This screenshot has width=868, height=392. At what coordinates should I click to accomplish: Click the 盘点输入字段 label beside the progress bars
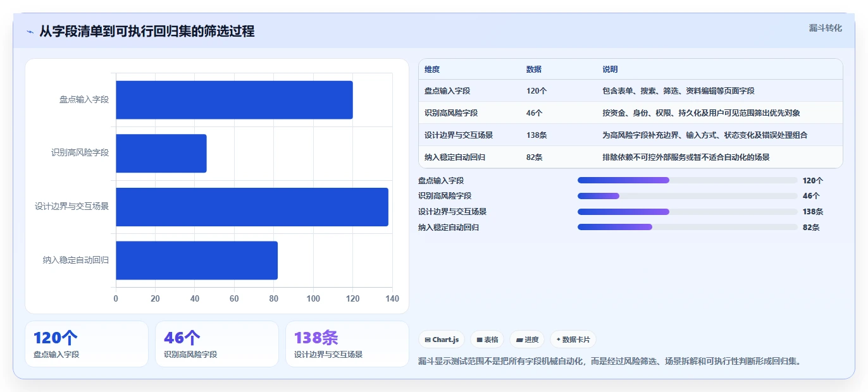441,180
